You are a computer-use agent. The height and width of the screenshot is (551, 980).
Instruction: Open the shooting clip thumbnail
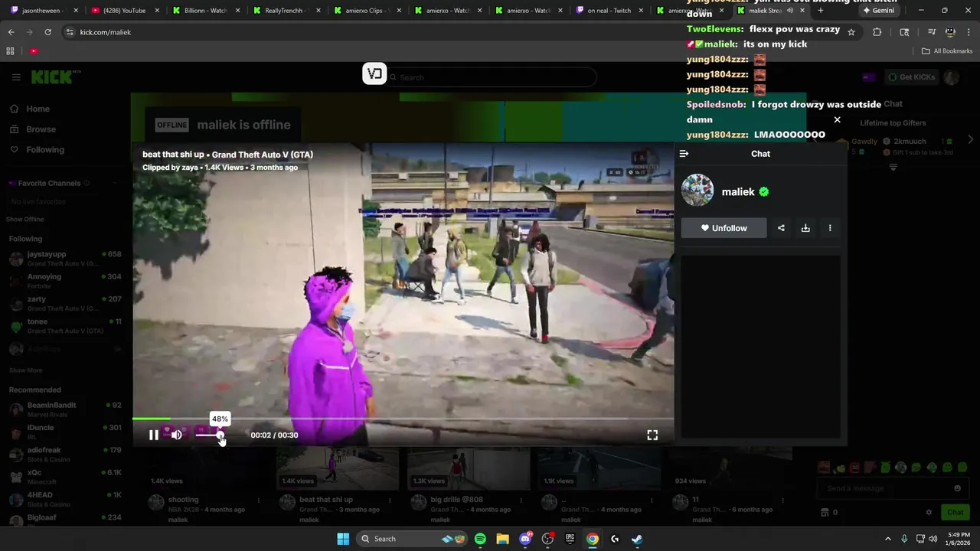pyautogui.click(x=207, y=468)
